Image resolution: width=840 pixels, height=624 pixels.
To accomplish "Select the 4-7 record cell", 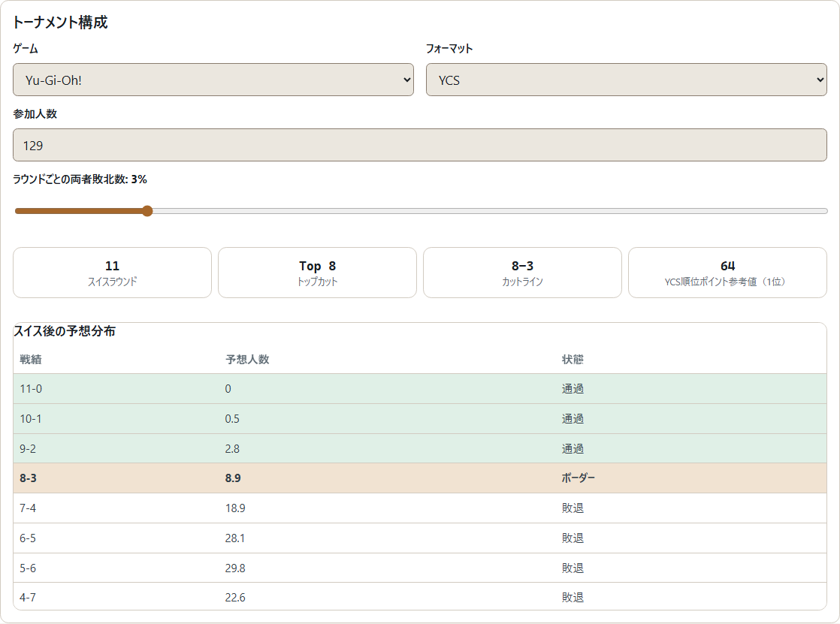I will [28, 597].
